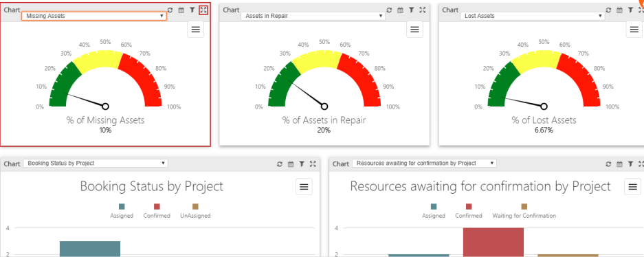The image size is (644, 257).
Task: Expand Booking Status chart to fullscreen
Action: point(313,164)
